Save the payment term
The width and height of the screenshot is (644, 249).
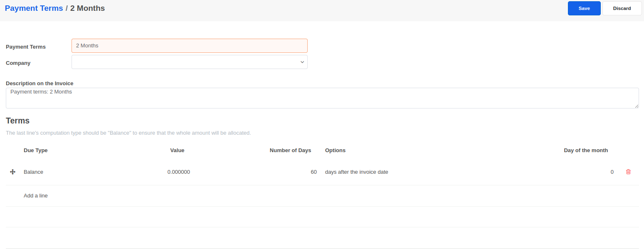[584, 8]
